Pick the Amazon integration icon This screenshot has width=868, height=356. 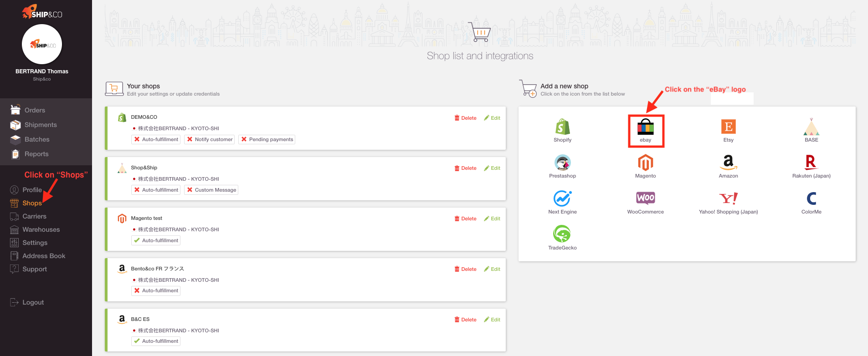pos(728,163)
